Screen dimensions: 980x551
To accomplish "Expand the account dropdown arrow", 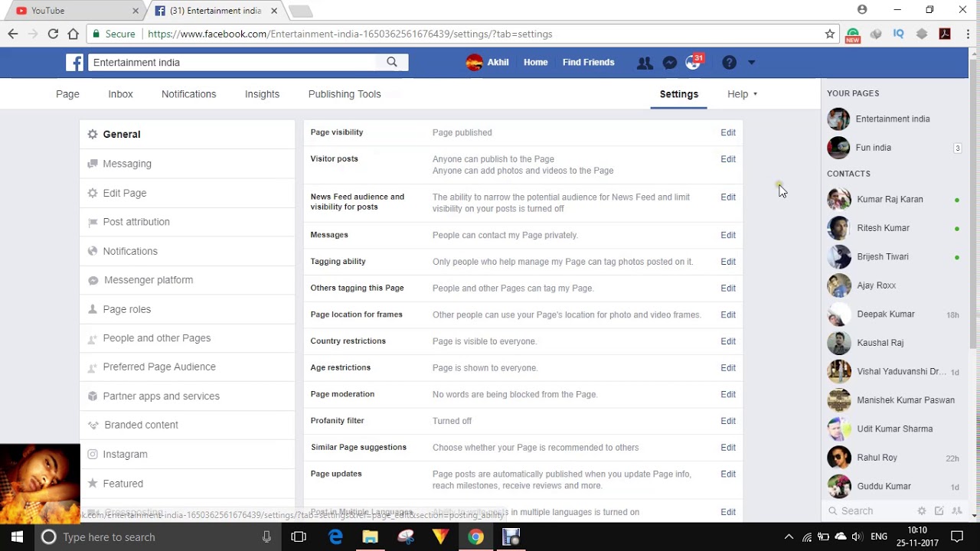I will tap(751, 63).
